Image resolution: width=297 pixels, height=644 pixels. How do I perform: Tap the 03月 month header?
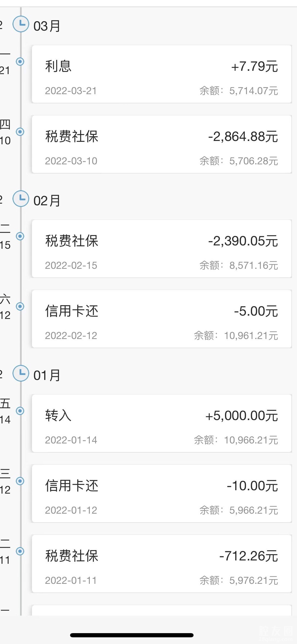(47, 26)
